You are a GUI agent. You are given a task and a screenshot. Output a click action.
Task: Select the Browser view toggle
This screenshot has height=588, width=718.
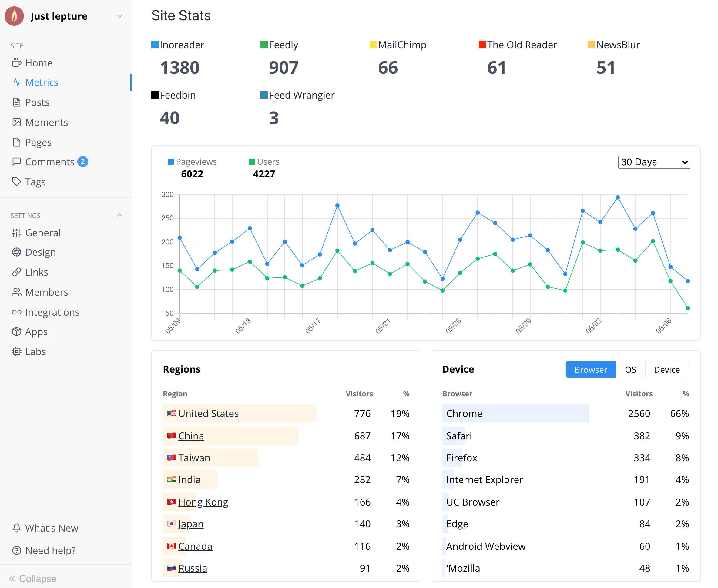(591, 369)
